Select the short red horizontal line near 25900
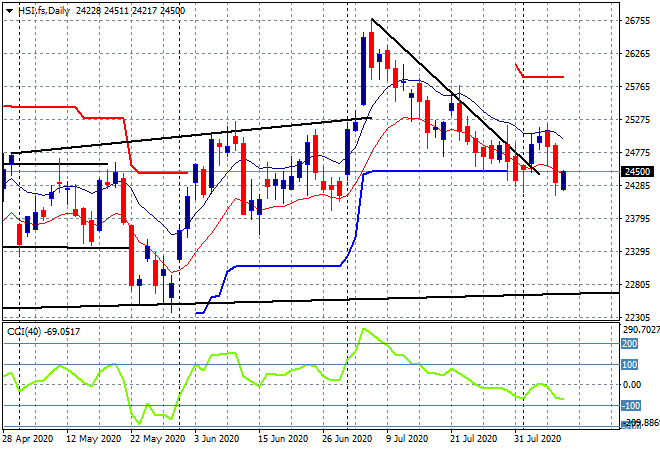Screen dimensions: 660x450 point(543,77)
